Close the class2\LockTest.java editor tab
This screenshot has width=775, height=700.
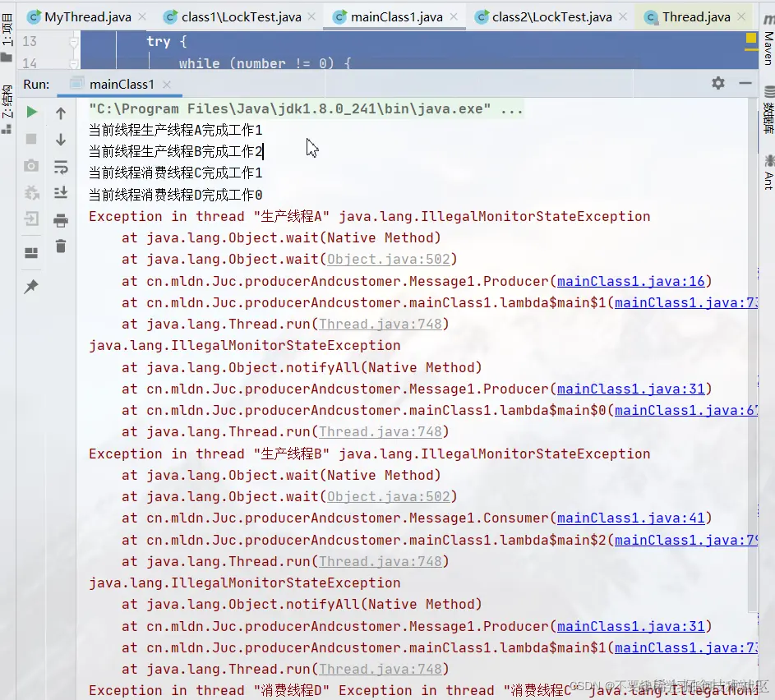[623, 16]
